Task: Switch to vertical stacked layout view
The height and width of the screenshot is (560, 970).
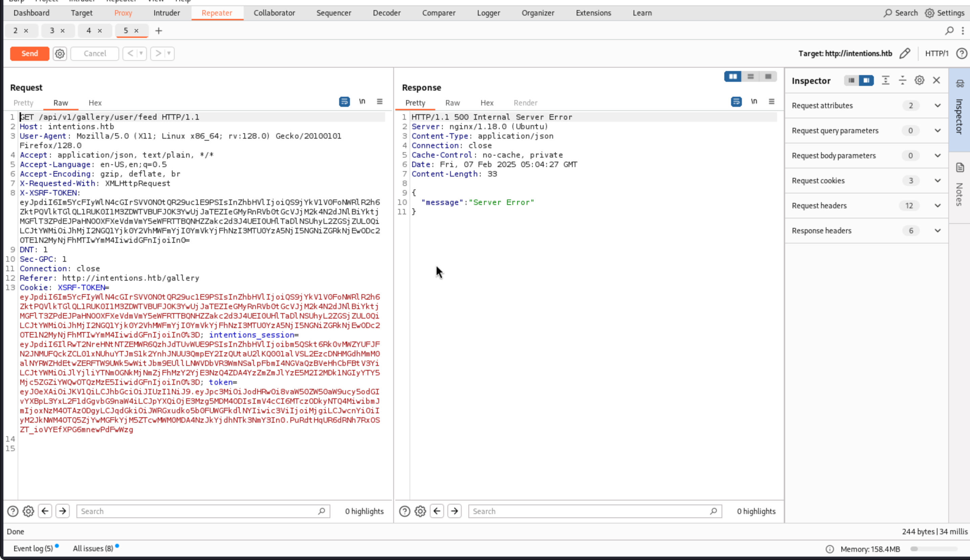Action: pyautogui.click(x=751, y=76)
